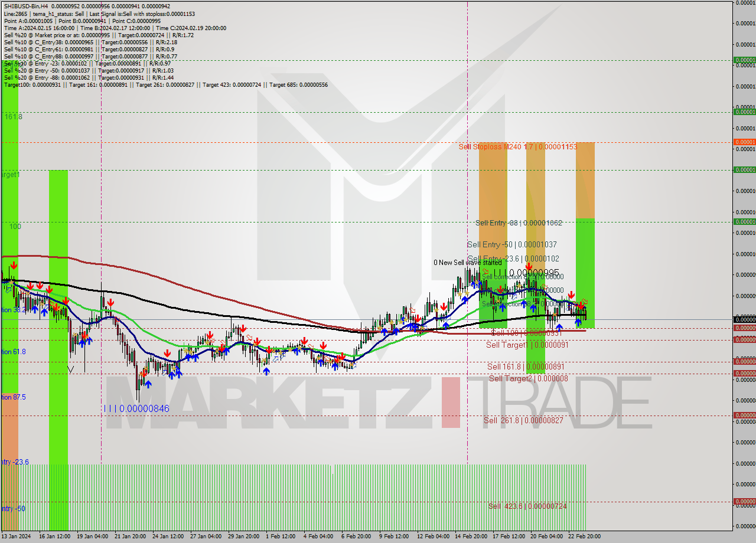Click the 'Sell Target2 | 0.000008' label

529,378
